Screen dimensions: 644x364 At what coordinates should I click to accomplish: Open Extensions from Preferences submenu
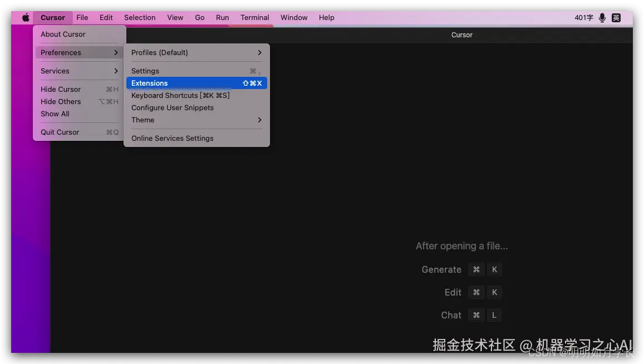pos(196,83)
